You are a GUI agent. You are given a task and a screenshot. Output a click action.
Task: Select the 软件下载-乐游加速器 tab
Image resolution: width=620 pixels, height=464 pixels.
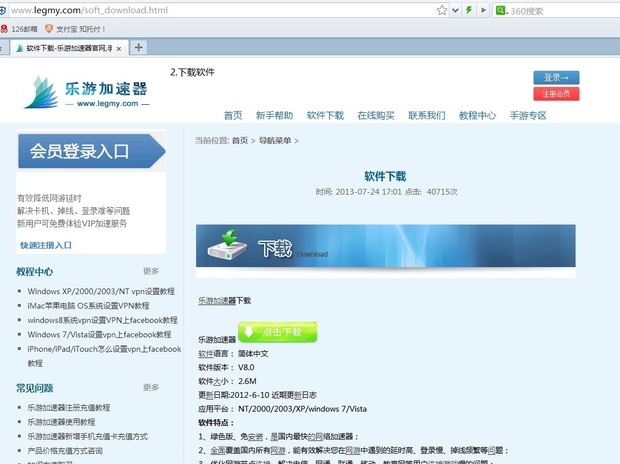coord(70,48)
